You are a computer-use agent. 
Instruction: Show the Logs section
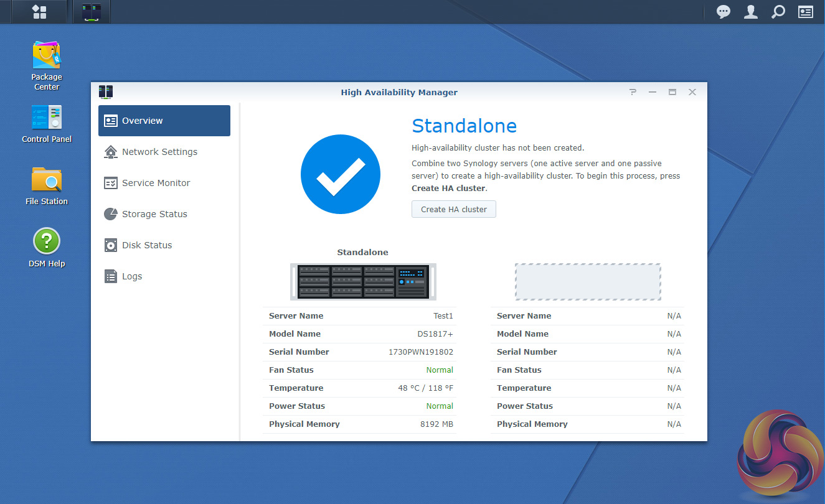[x=132, y=276]
